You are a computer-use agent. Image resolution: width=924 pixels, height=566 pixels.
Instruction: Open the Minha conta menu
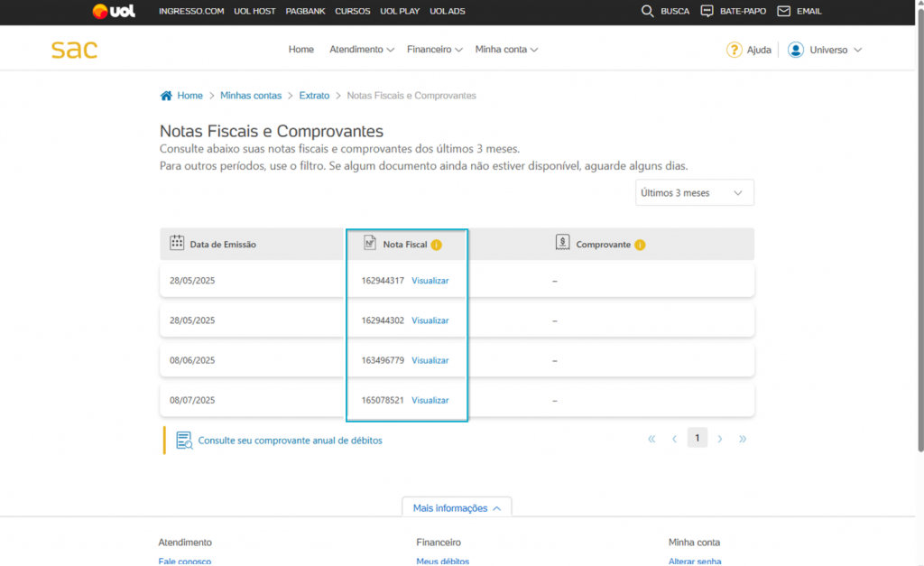(x=506, y=50)
